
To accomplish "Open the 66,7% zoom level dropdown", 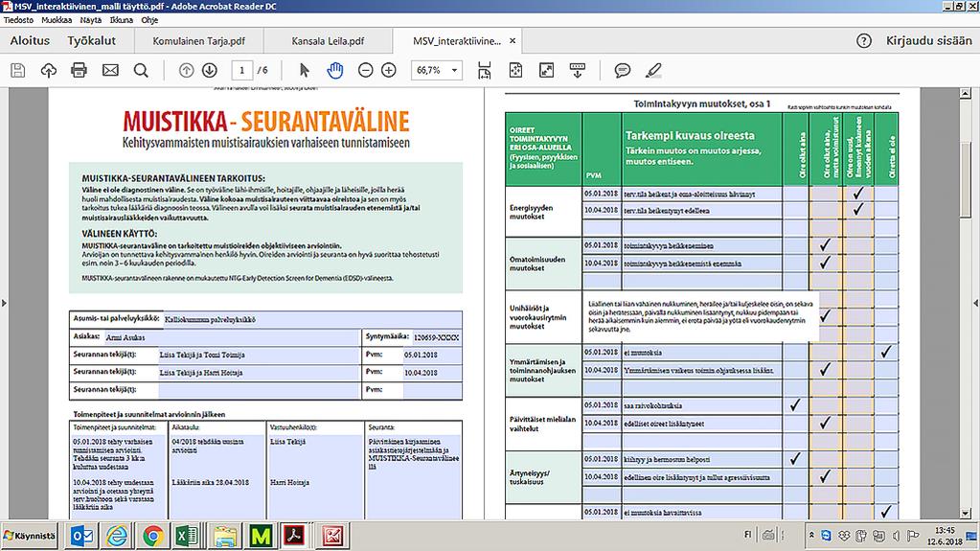I will tap(454, 71).
